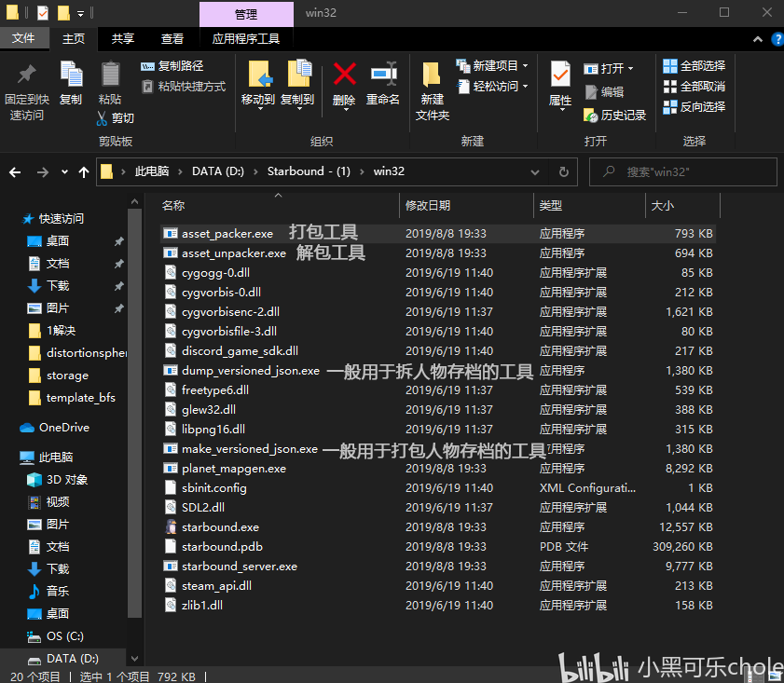Expand the address bar history dropdown

[535, 172]
